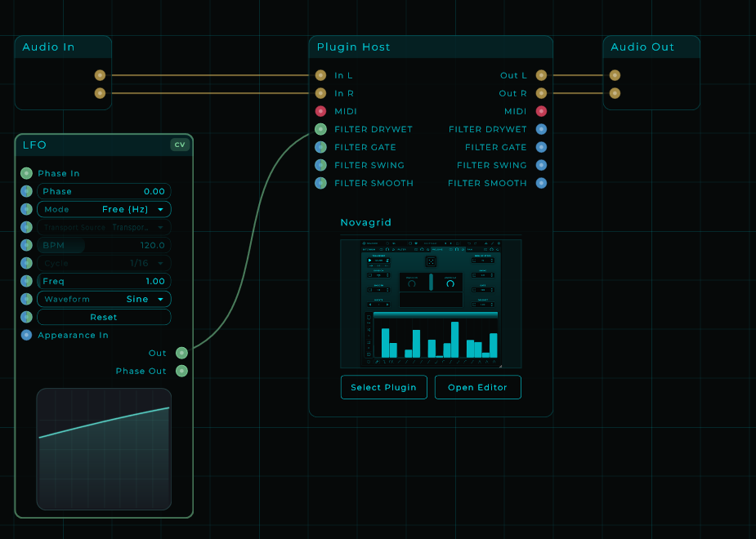Click the LFO waveform display
The width and height of the screenshot is (756, 539).
tap(104, 449)
